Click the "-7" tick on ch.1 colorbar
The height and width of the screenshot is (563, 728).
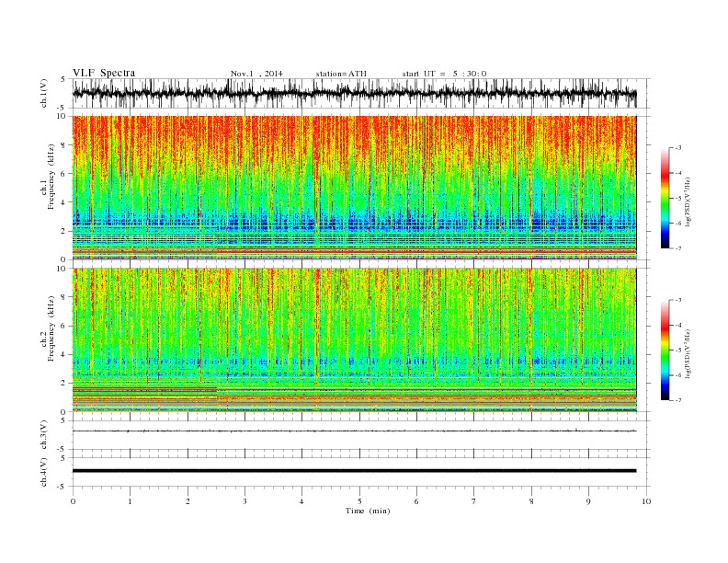(x=677, y=248)
